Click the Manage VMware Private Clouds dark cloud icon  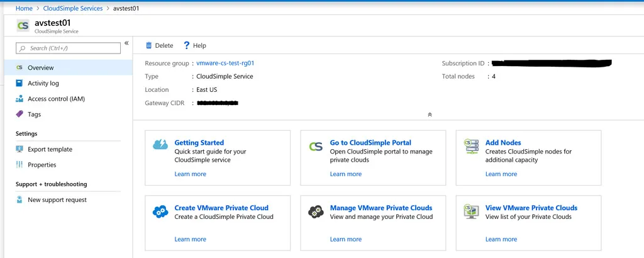coord(316,211)
